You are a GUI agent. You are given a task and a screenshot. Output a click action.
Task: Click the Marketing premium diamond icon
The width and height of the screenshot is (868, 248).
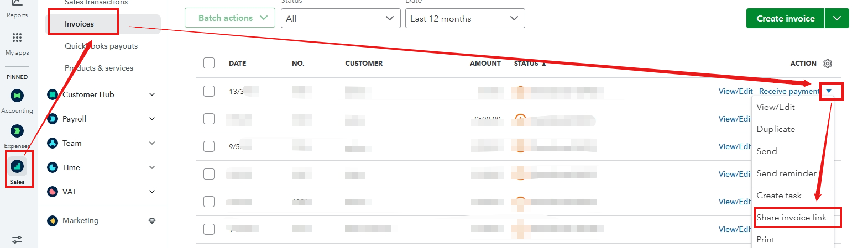click(152, 220)
